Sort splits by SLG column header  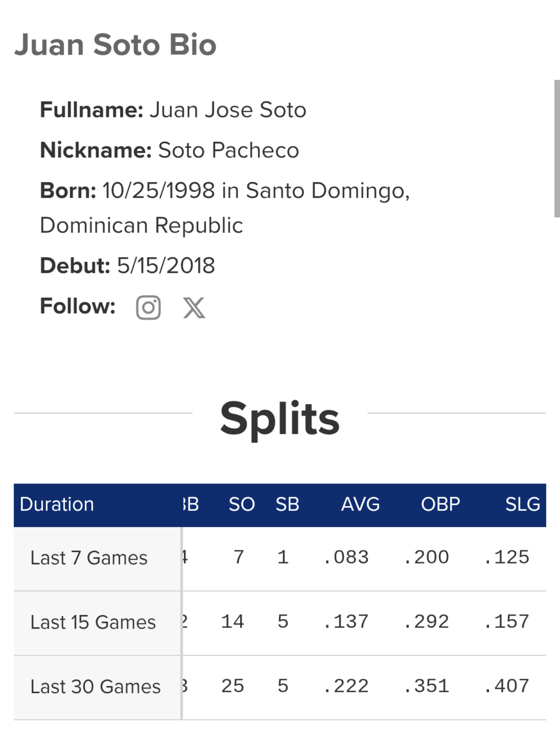(523, 504)
